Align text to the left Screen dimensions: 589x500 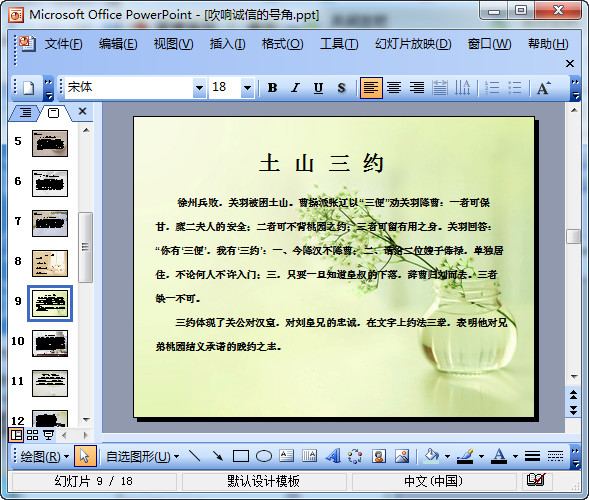[x=371, y=88]
